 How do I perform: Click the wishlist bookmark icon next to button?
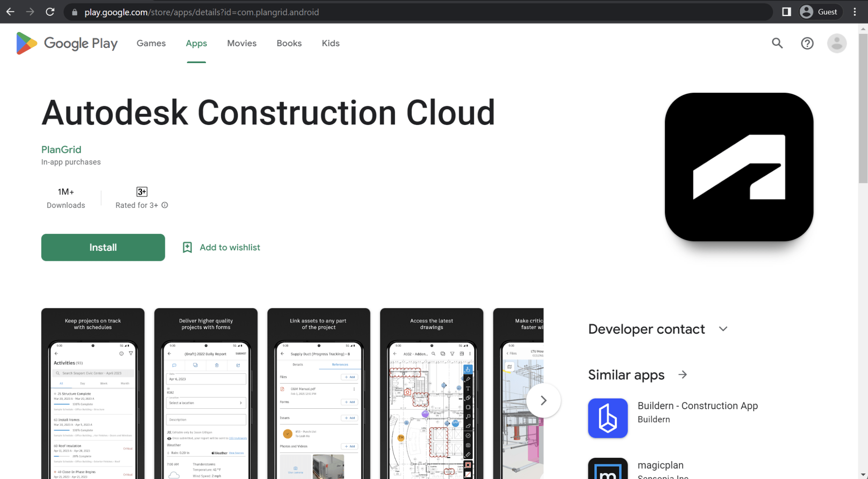pos(187,247)
